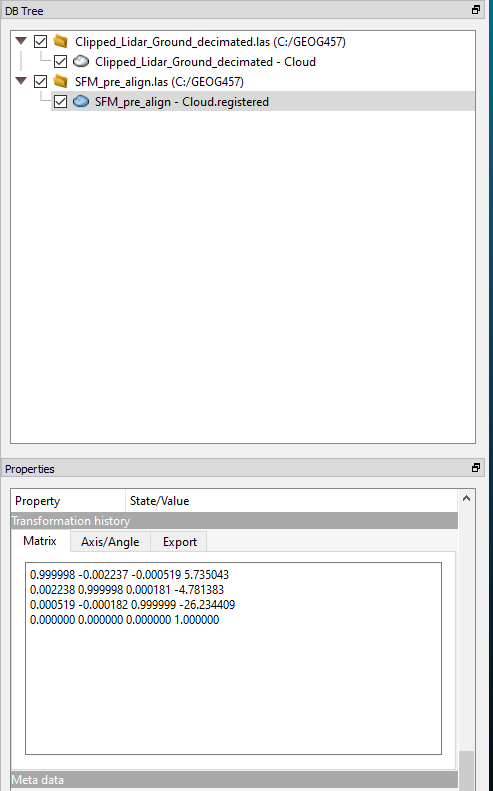
Task: Click inside the transformation matrix text box
Action: pos(233,658)
